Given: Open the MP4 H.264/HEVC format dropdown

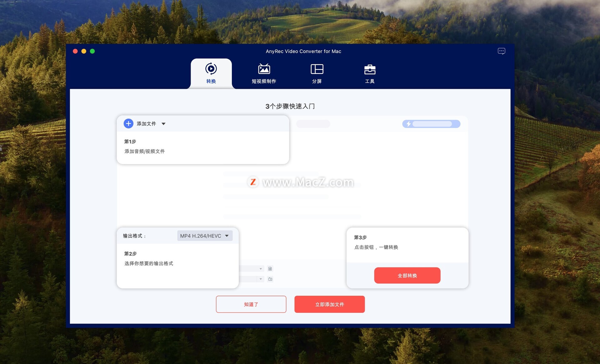Looking at the screenshot, I should [x=205, y=236].
